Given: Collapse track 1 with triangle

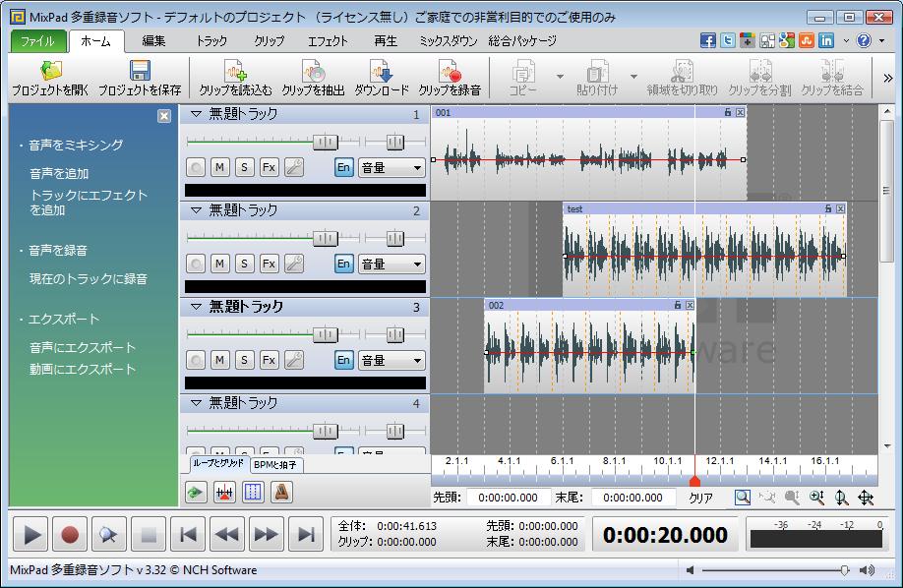Looking at the screenshot, I should pos(196,114).
